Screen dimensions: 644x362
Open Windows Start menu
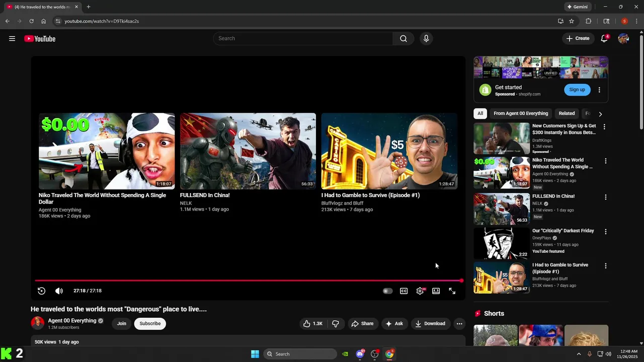tap(255, 354)
